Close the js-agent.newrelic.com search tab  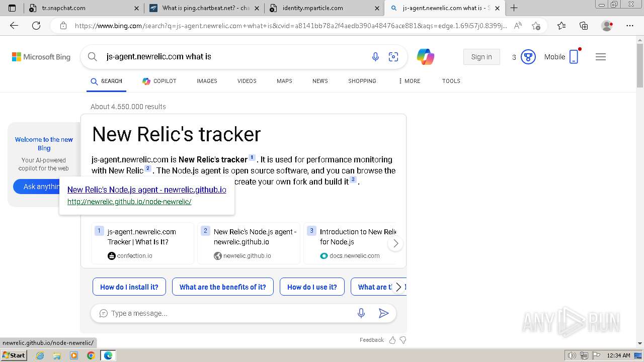point(498,8)
